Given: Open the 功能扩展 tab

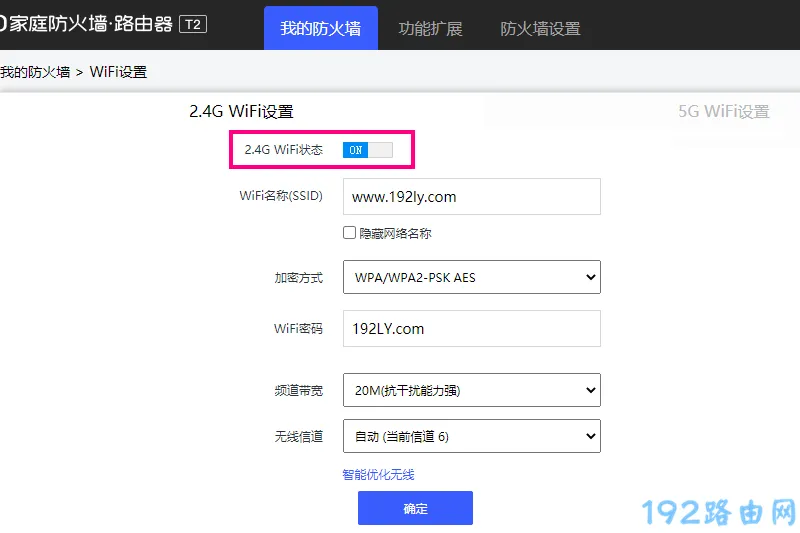Looking at the screenshot, I should tap(430, 29).
